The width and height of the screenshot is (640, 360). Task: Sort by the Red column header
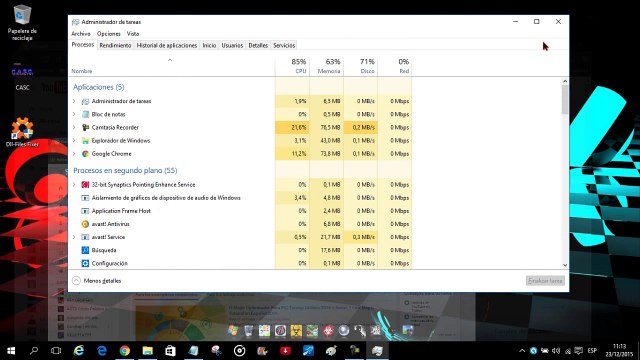click(x=395, y=66)
